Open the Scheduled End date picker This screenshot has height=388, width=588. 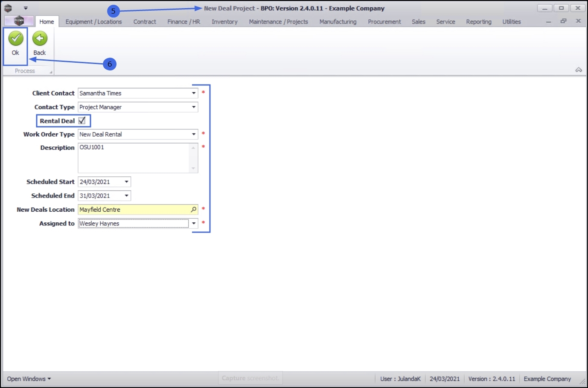pos(127,196)
